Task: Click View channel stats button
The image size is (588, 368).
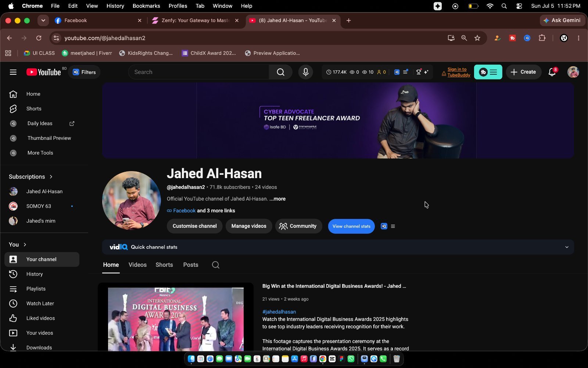Action: (351, 226)
